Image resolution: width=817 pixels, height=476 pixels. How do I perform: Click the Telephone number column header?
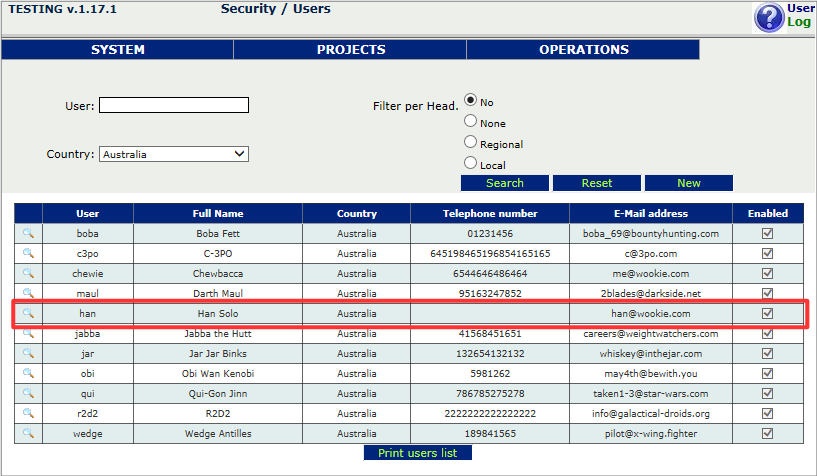coord(490,214)
